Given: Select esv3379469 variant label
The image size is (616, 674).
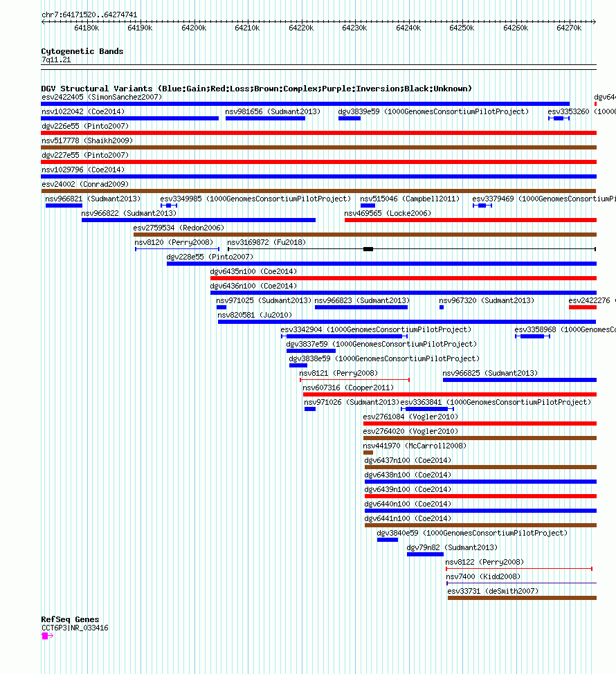Looking at the screenshot, I should click(544, 199).
